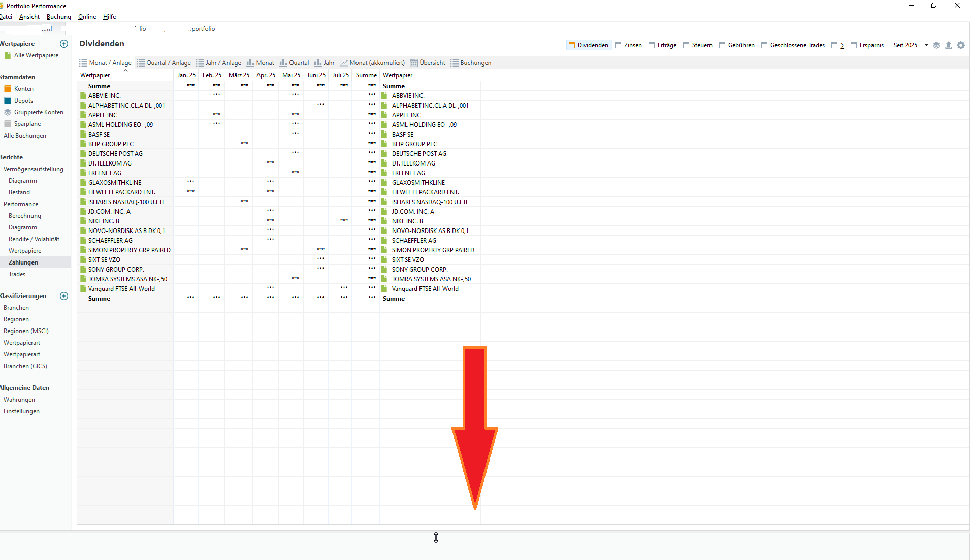Open the settings gear icon in toolbar
Viewport: 970px width, 560px height.
[961, 45]
